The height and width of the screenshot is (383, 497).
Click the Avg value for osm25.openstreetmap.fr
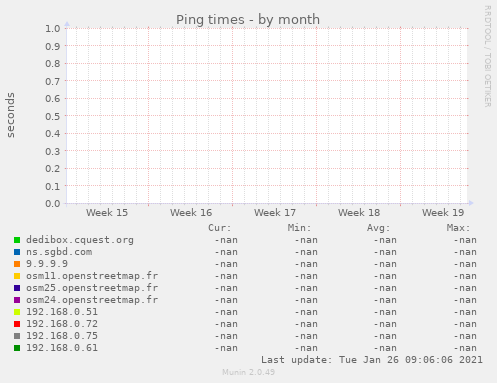(385, 288)
